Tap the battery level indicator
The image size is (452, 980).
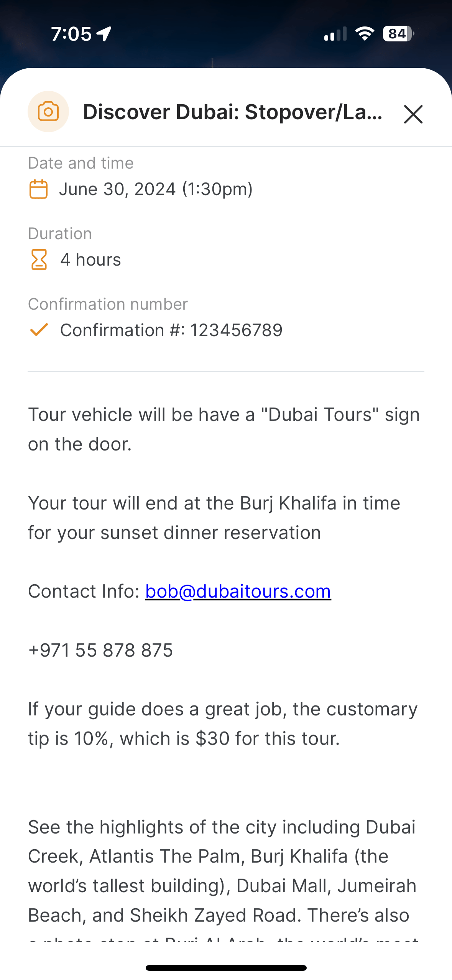tap(398, 34)
